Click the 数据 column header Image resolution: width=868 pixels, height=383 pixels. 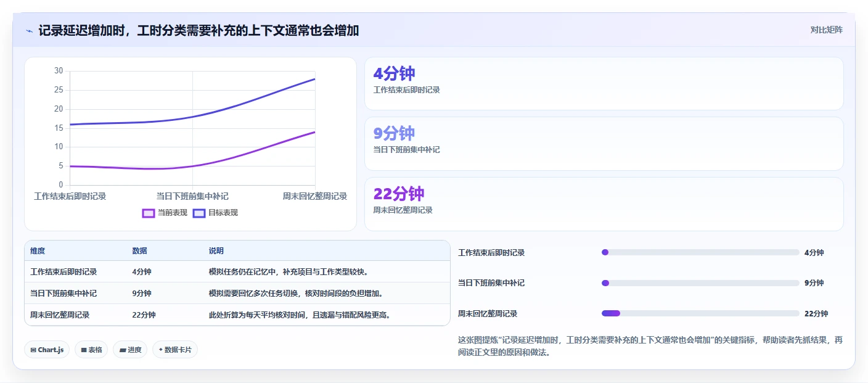pos(139,251)
